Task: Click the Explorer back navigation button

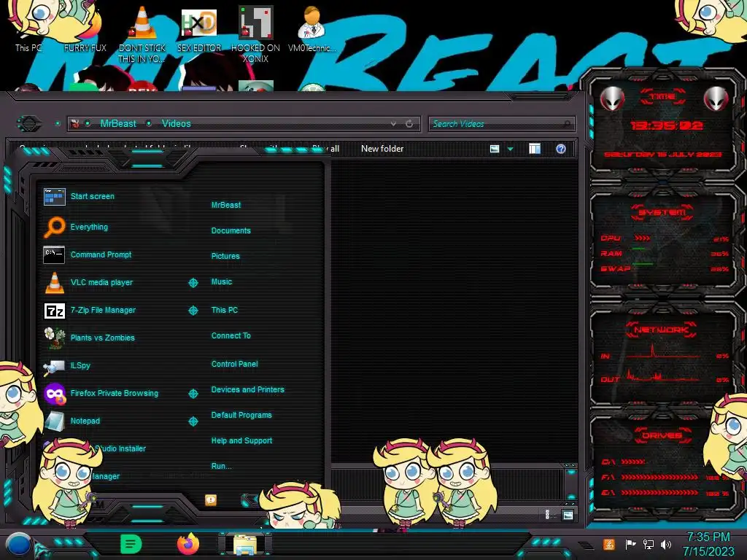Action: (x=29, y=124)
